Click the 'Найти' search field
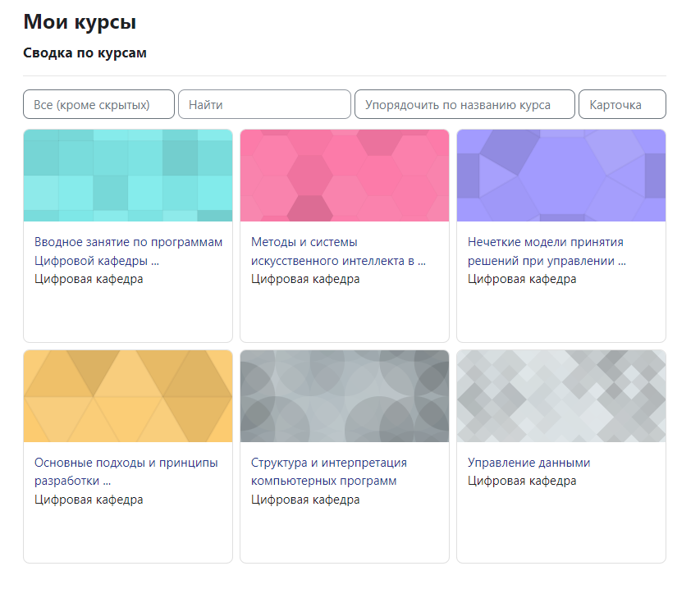The height and width of the screenshot is (589, 700). coord(264,105)
